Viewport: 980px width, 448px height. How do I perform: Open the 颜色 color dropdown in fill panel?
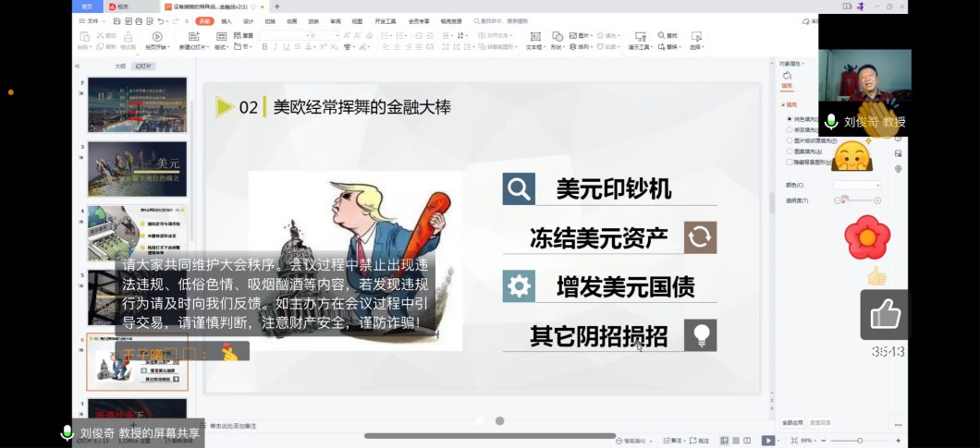[857, 185]
